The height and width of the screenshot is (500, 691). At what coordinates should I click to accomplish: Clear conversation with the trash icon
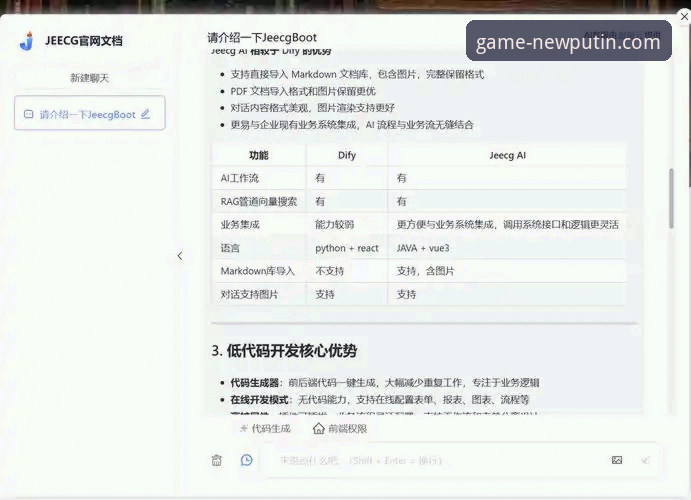(216, 460)
